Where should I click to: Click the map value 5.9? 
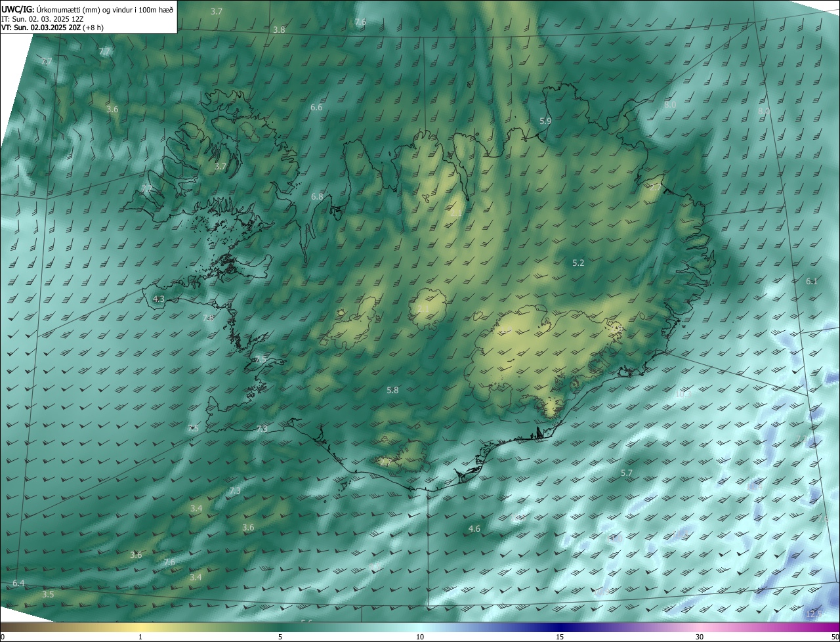tap(545, 121)
